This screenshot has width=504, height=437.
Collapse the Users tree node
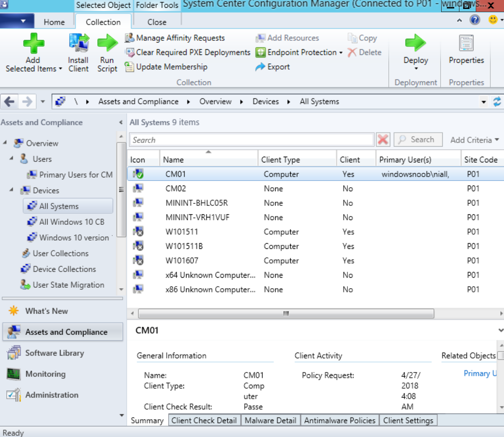click(11, 158)
